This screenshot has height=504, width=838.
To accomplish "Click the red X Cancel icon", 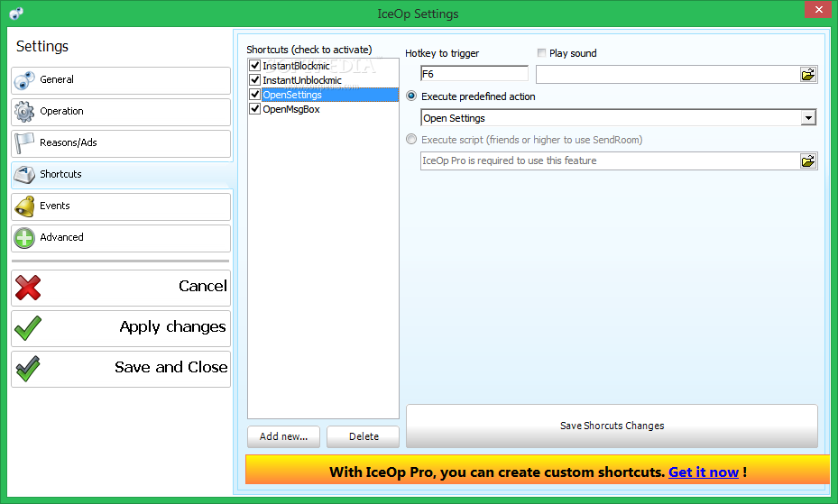I will click(x=28, y=288).
